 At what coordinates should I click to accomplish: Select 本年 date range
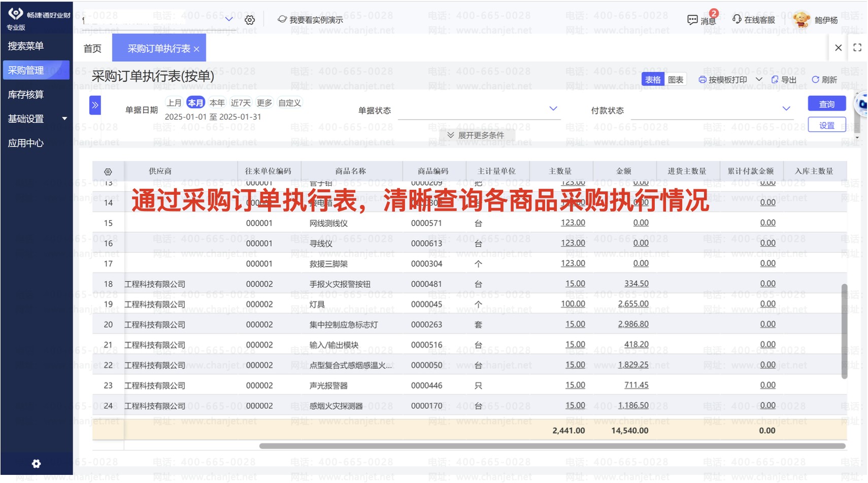point(217,103)
